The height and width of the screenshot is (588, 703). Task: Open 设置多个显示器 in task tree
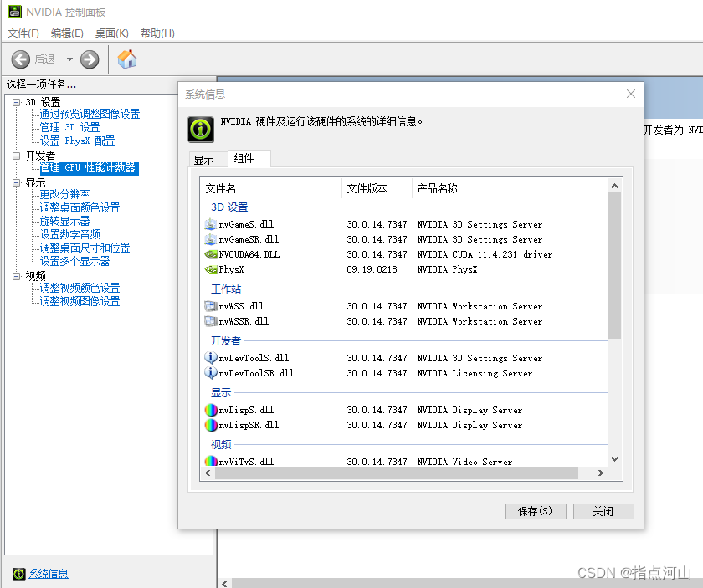pyautogui.click(x=74, y=261)
